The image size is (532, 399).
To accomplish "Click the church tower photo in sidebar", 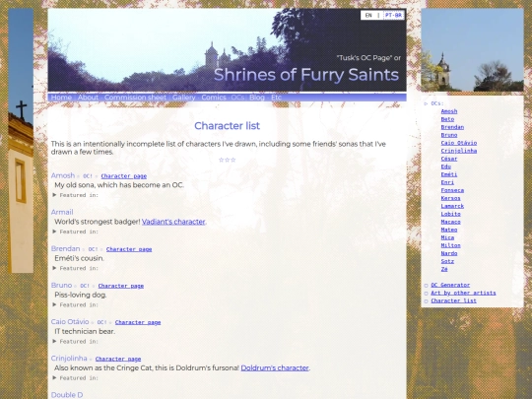I will (x=472, y=50).
